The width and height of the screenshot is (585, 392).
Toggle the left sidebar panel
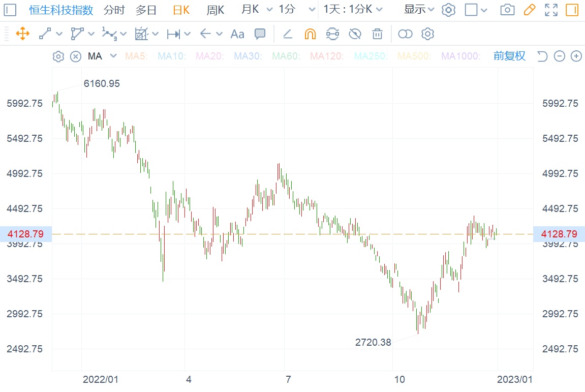pyautogui.click(x=10, y=10)
